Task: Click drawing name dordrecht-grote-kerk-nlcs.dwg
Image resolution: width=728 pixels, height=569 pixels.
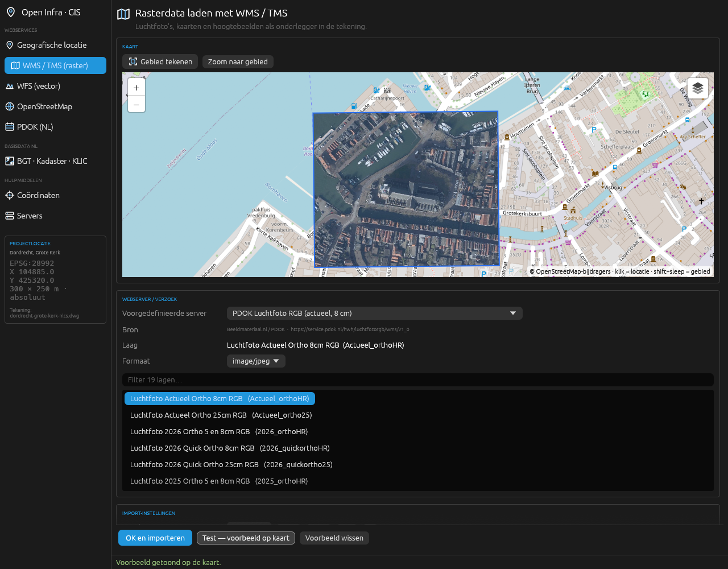Action: (x=44, y=315)
